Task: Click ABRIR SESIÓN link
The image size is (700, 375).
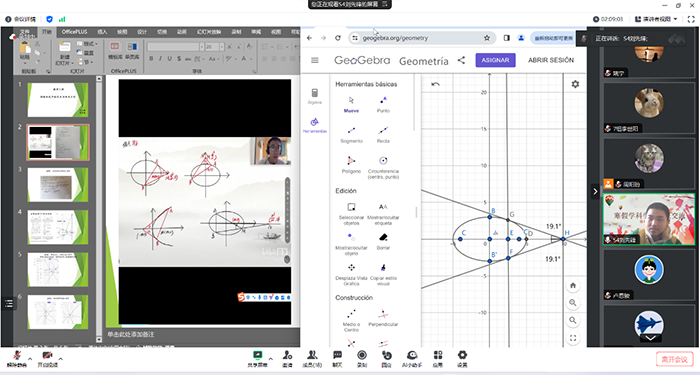Action: (551, 60)
